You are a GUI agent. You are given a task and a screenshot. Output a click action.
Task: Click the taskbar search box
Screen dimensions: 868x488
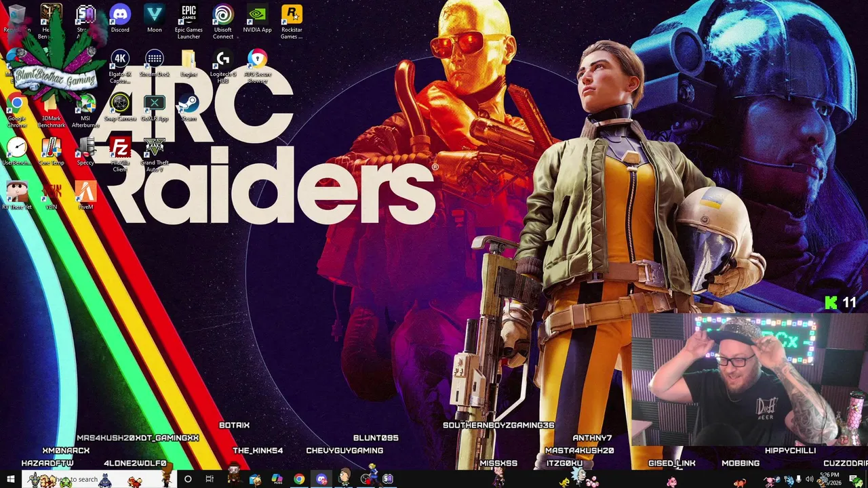100,479
